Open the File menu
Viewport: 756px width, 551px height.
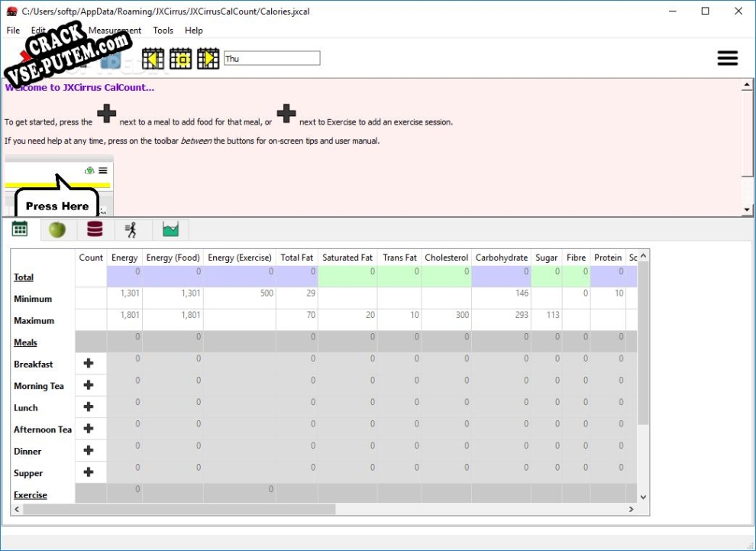13,31
